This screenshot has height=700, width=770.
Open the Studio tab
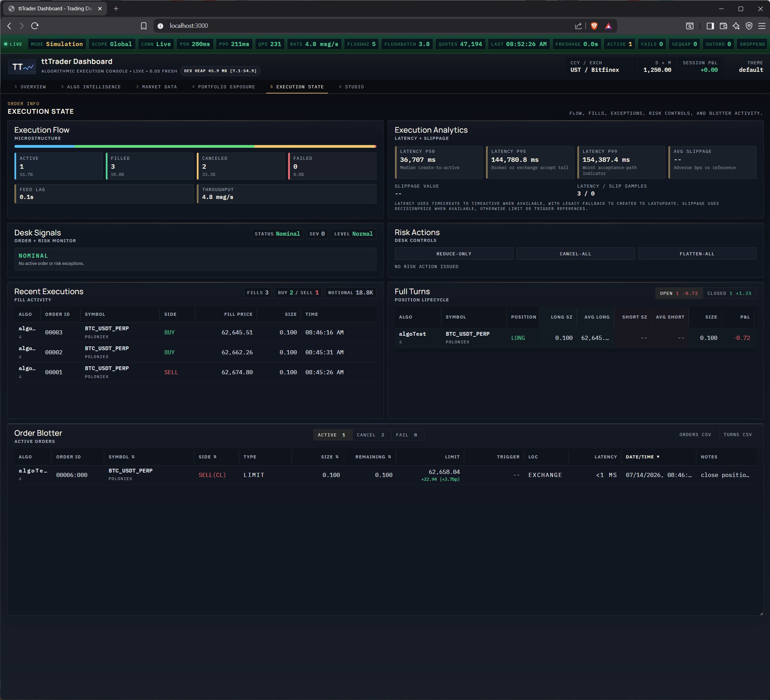pos(351,87)
